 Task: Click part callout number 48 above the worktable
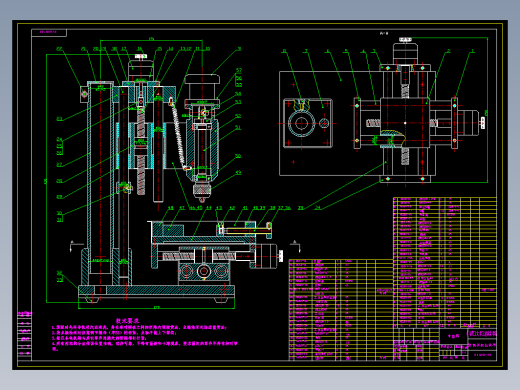170,208
